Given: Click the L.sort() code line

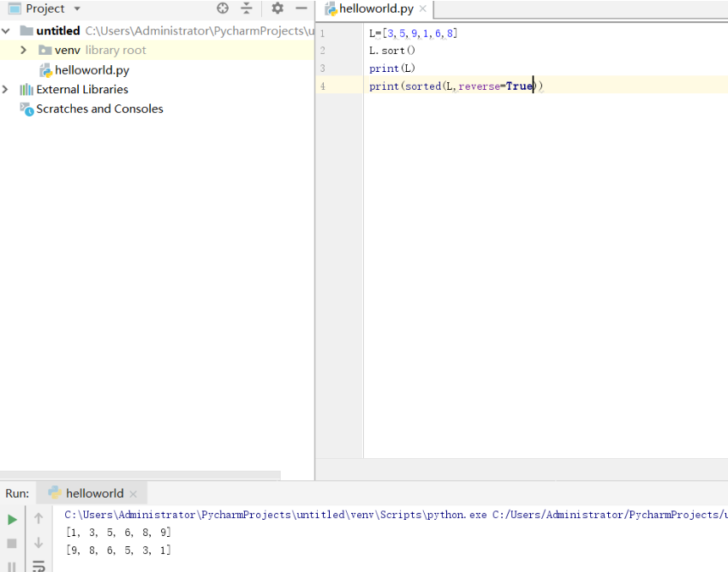Looking at the screenshot, I should 392,51.
